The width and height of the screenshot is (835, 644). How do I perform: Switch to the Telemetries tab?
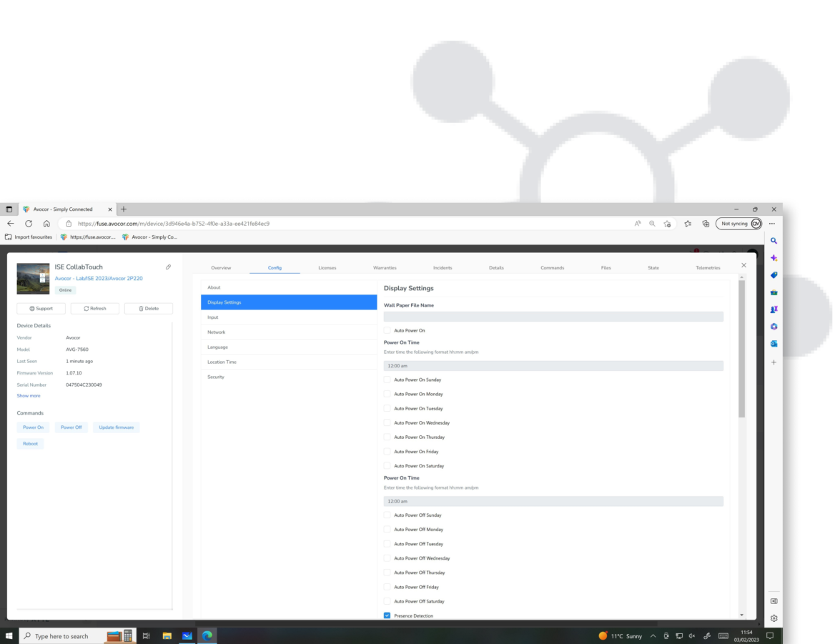(x=707, y=267)
